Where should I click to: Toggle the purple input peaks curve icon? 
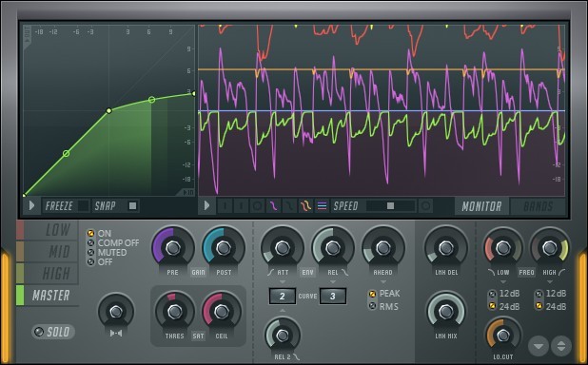point(273,205)
